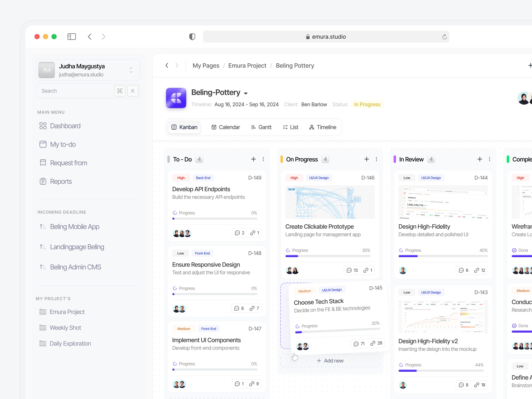Viewport: 532px width, 399px height.
Task: Click the Reports icon in main menu
Action: 43,181
